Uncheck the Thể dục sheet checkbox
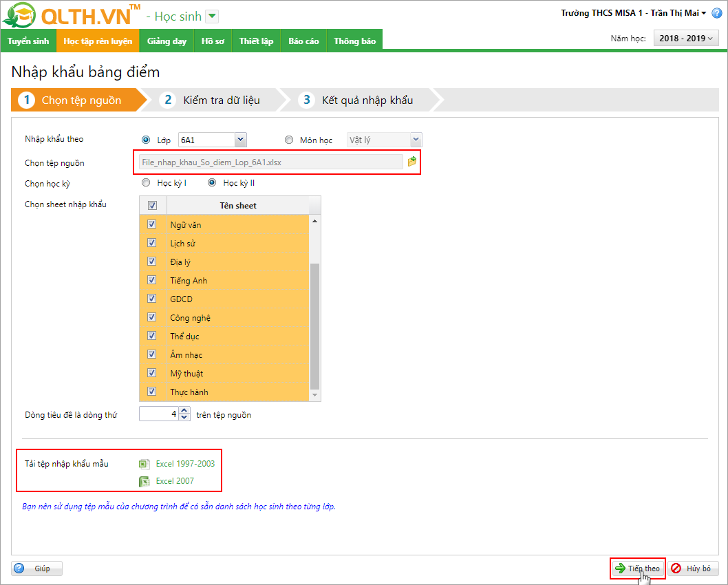This screenshot has width=728, height=585. pyautogui.click(x=152, y=336)
